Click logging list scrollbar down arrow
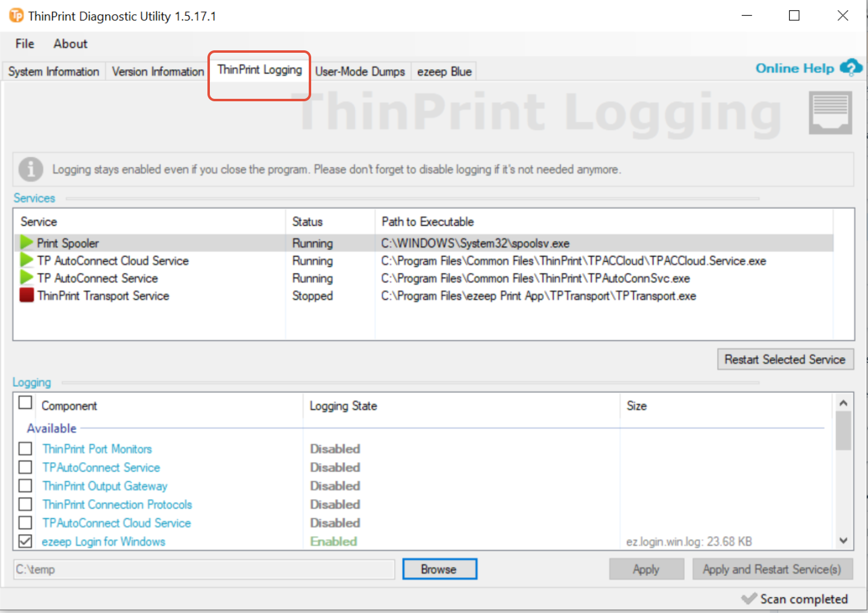The image size is (868, 613). click(843, 540)
